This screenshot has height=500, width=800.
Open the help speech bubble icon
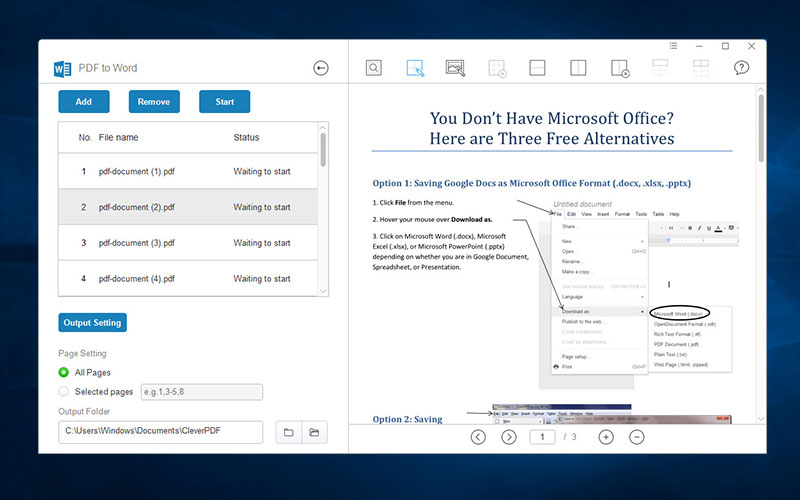click(741, 67)
